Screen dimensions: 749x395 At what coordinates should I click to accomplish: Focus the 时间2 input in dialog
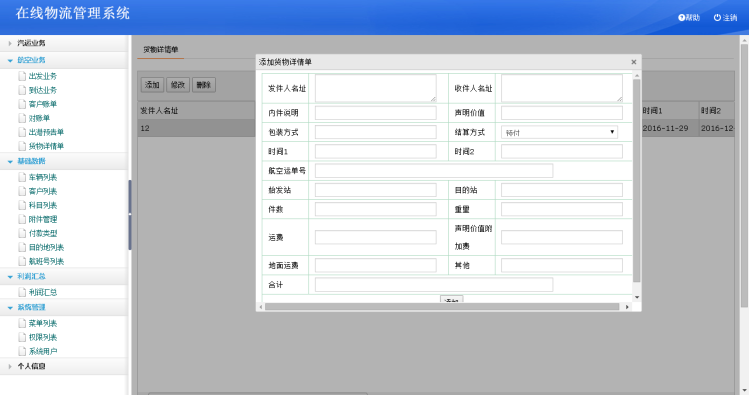pyautogui.click(x=562, y=151)
